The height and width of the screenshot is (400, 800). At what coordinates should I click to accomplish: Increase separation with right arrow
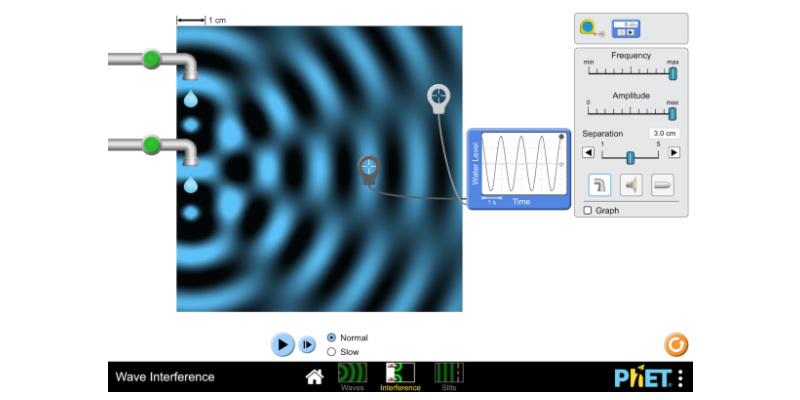(674, 153)
